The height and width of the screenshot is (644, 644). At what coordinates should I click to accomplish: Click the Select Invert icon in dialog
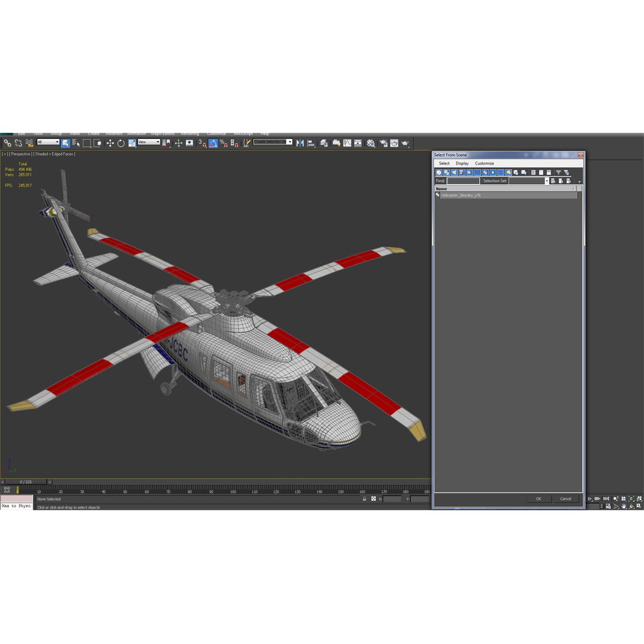pyautogui.click(x=549, y=172)
